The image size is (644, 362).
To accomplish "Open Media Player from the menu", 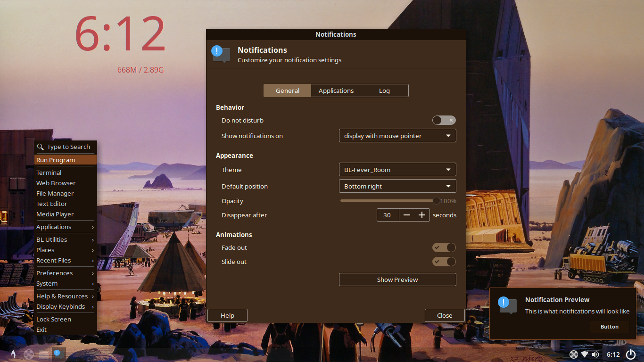I will (x=66, y=214).
